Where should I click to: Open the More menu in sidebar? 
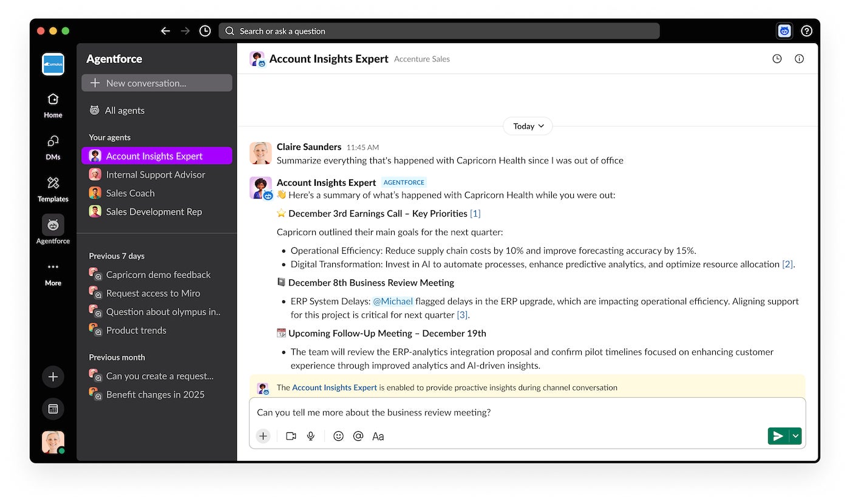53,272
